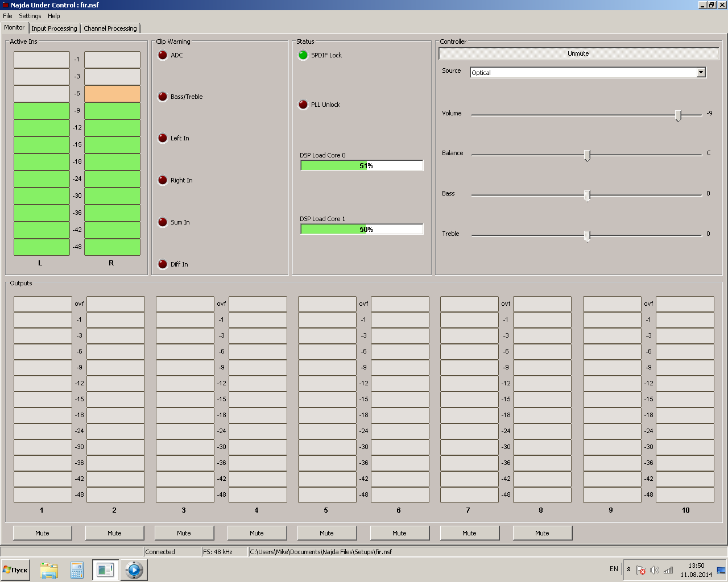Click the Volume slider handle

678,115
